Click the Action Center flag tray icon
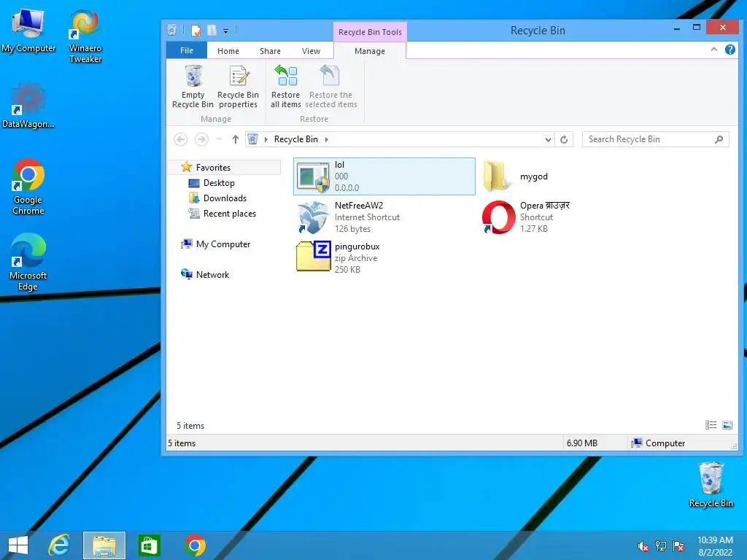Screen dimensions: 747x560 click(x=678, y=546)
